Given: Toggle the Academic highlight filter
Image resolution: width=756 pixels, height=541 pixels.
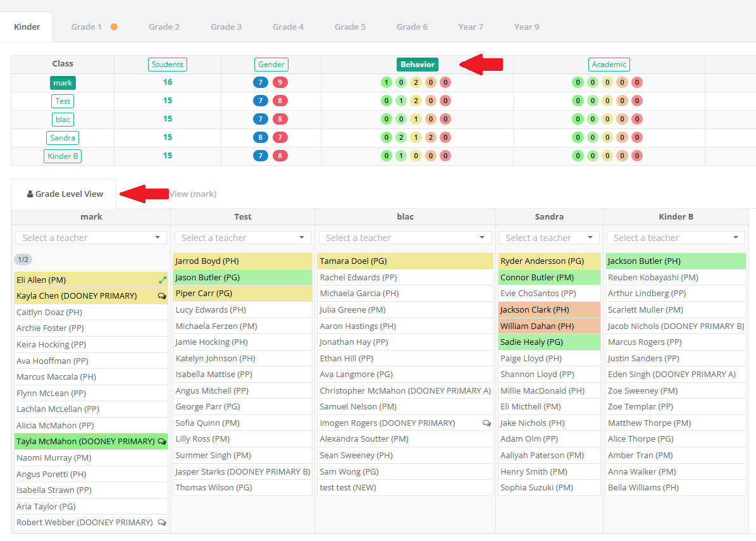Looking at the screenshot, I should [x=609, y=65].
